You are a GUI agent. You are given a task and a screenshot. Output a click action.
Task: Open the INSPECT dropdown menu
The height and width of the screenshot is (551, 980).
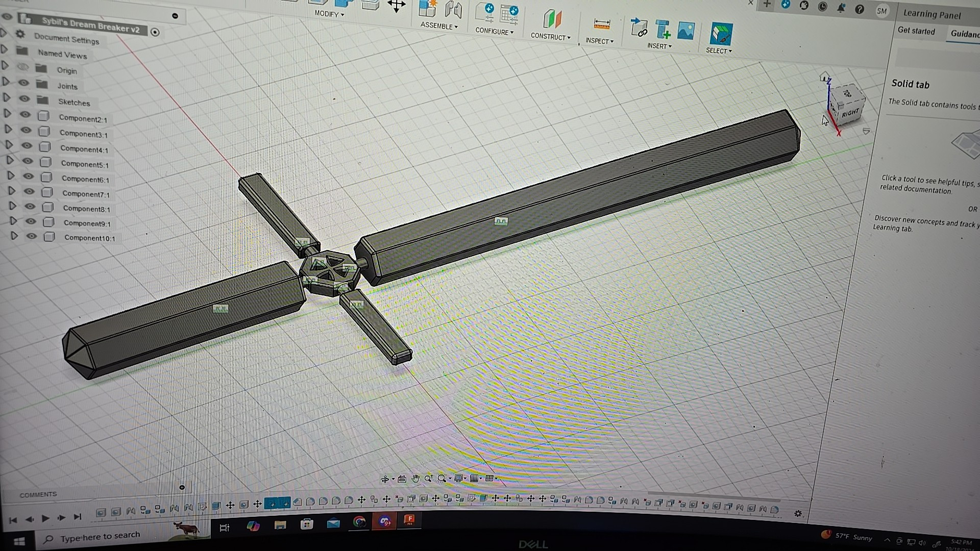[x=599, y=41]
